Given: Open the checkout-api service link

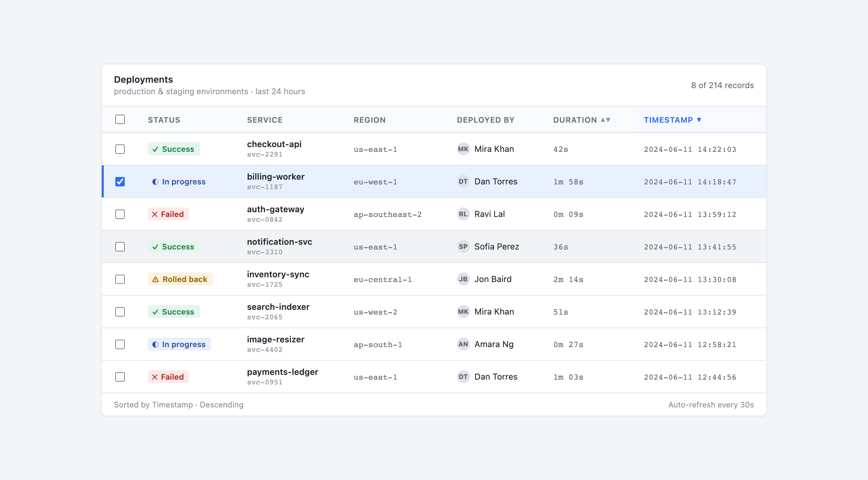Looking at the screenshot, I should (274, 144).
